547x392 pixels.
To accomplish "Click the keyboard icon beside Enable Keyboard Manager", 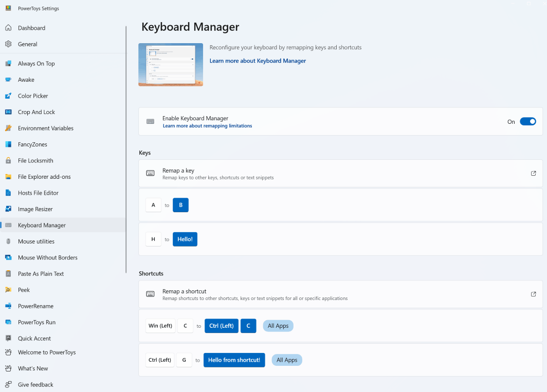I will tap(150, 121).
